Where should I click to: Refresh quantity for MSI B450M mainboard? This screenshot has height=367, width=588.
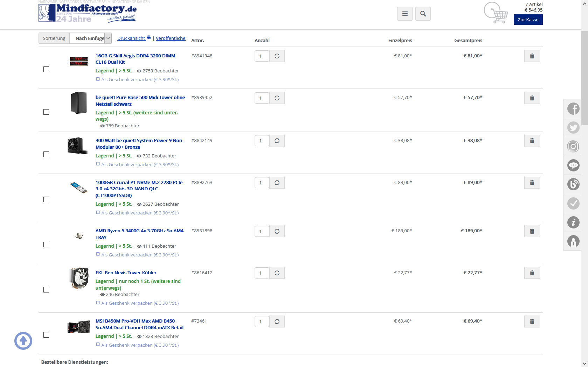coord(277,322)
